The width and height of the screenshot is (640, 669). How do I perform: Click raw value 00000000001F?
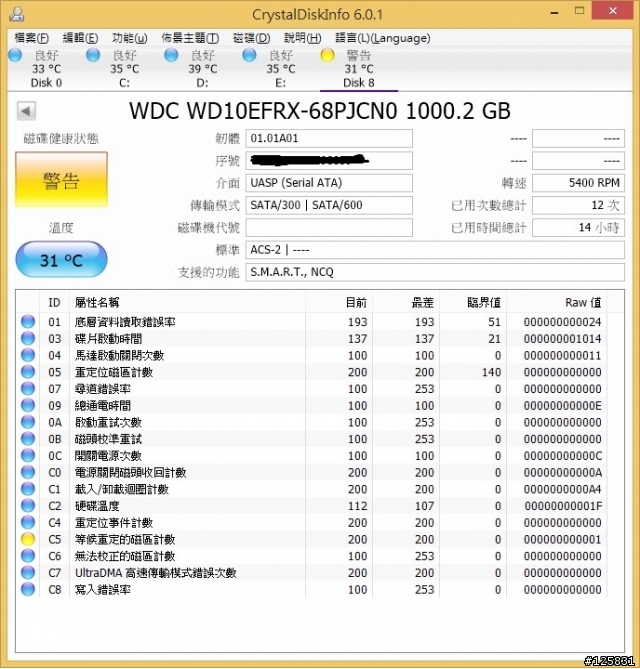[x=563, y=506]
